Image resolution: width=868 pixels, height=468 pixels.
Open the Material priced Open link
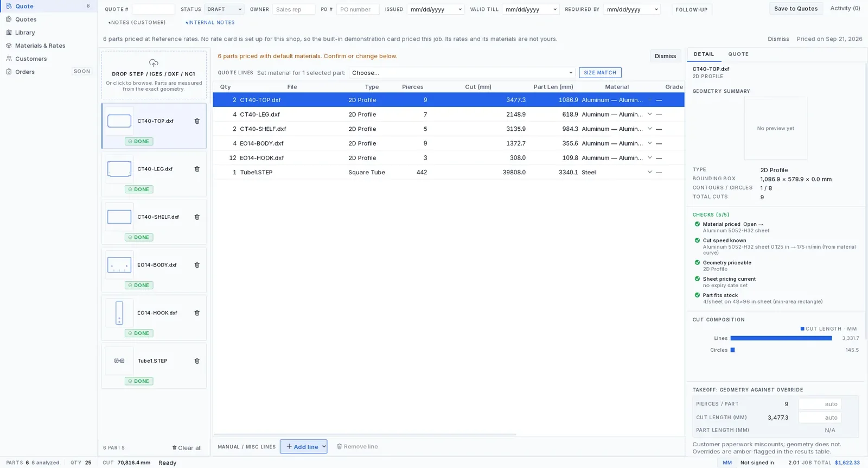(753, 224)
